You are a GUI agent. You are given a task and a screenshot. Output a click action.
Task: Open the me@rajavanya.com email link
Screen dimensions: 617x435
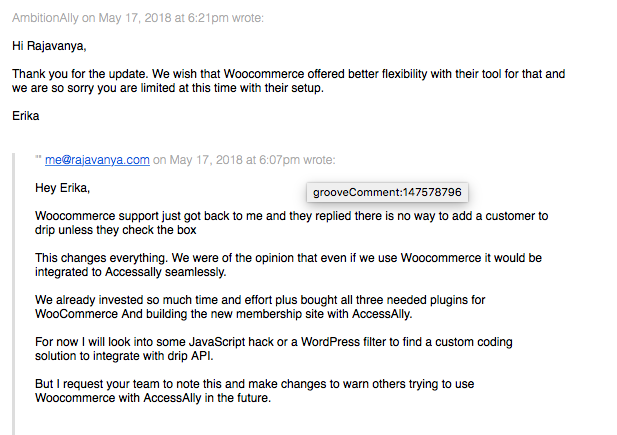[97, 160]
